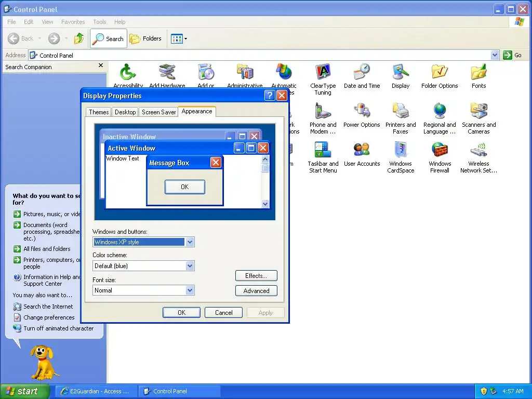Toggle the Folders pane button
Viewport: 532px width, 399px height.
tap(145, 38)
